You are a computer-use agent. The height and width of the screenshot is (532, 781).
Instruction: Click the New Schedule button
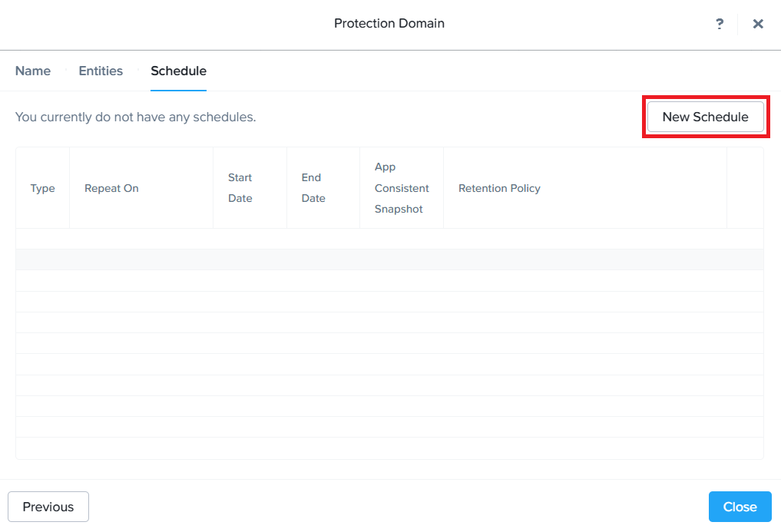(x=705, y=117)
